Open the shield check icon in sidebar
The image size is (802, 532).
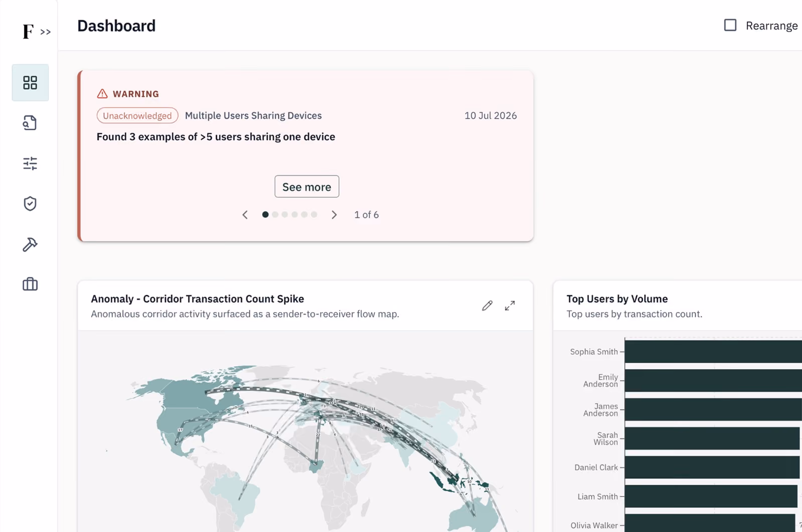coord(30,203)
